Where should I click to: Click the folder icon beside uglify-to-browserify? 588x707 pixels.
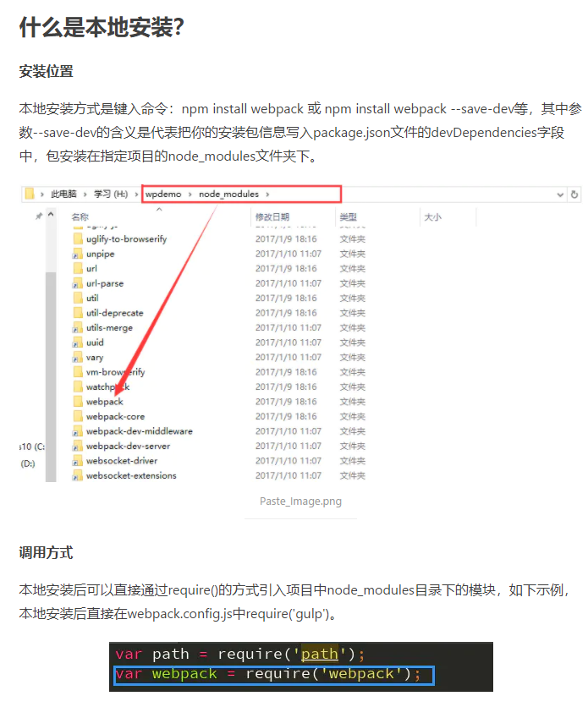coord(78,238)
